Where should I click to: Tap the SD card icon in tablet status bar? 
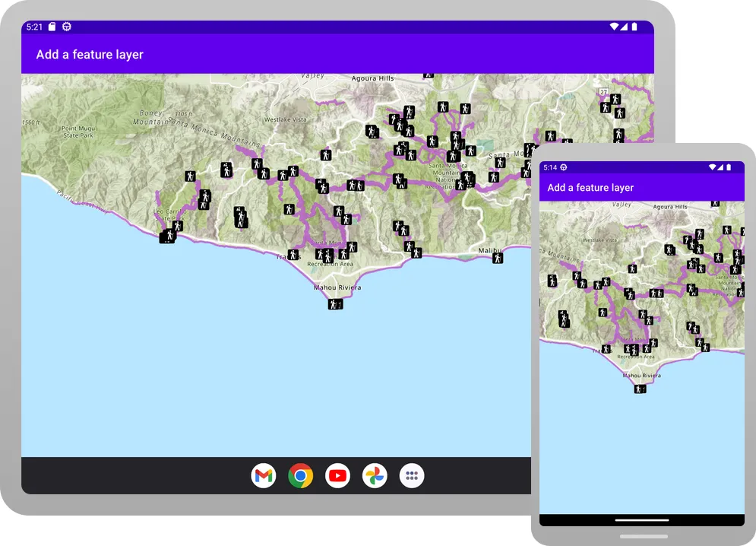coord(52,27)
